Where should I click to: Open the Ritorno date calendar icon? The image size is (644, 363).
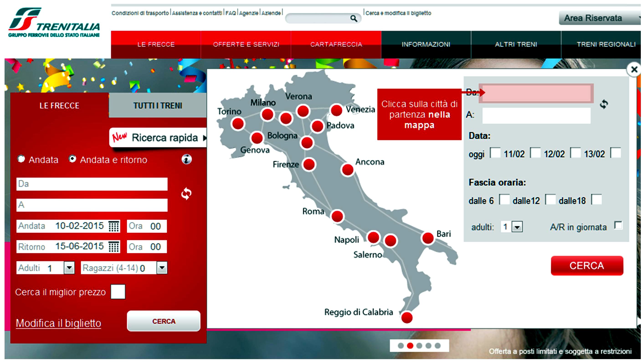(114, 247)
